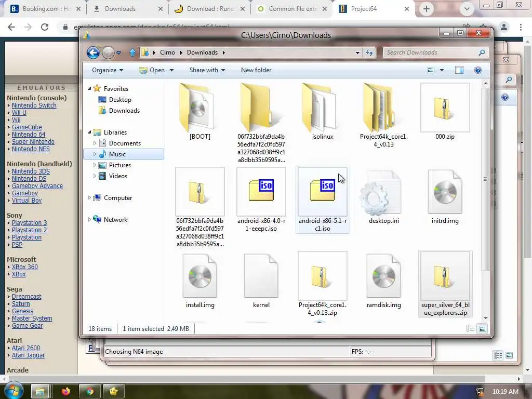Select the initrd.img disc image
The height and width of the screenshot is (399, 532).
click(x=445, y=192)
